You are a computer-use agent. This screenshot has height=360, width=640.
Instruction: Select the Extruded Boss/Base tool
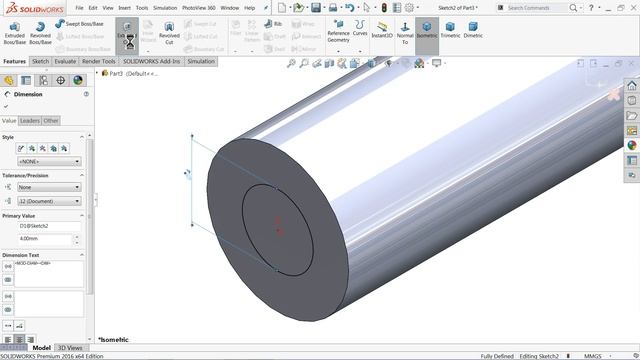[x=15, y=33]
